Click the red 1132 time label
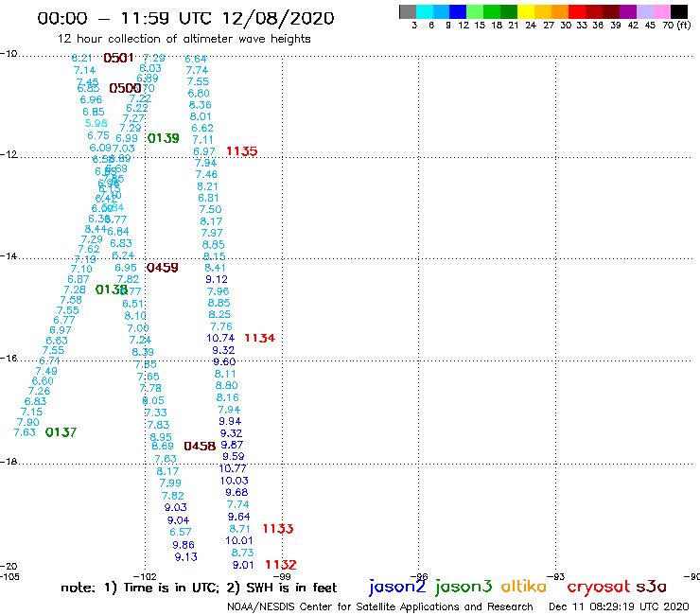The height and width of the screenshot is (615, 700). click(281, 565)
